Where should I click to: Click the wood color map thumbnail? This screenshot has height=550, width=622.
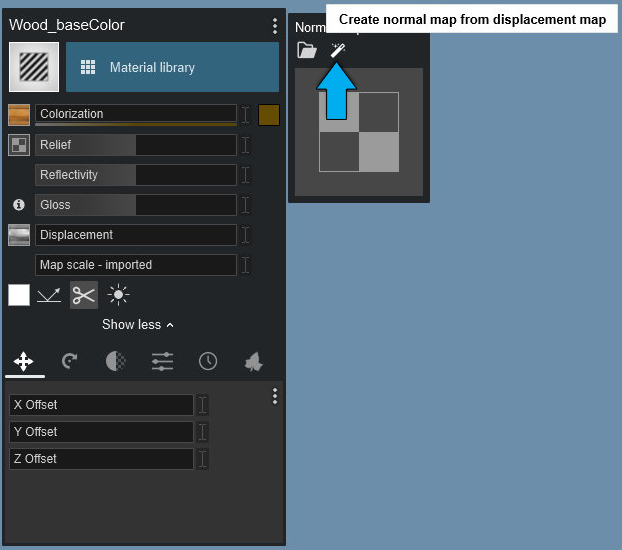coord(19,115)
